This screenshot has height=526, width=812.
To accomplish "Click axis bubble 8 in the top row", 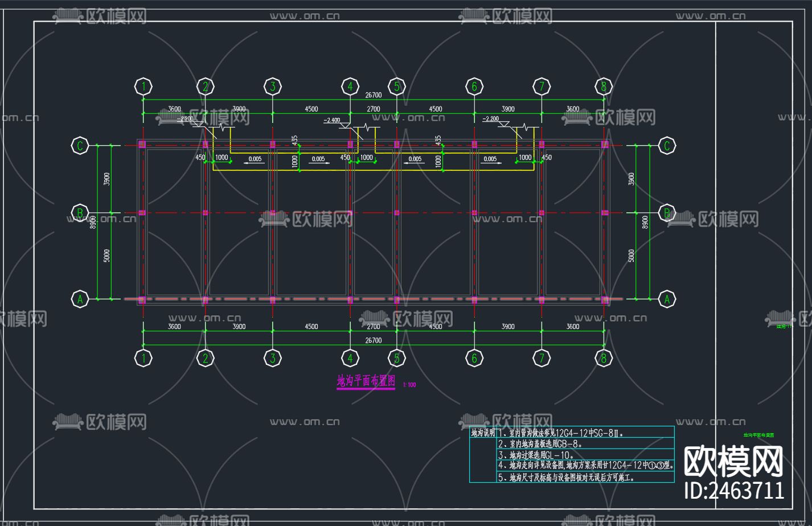I will 604,87.
